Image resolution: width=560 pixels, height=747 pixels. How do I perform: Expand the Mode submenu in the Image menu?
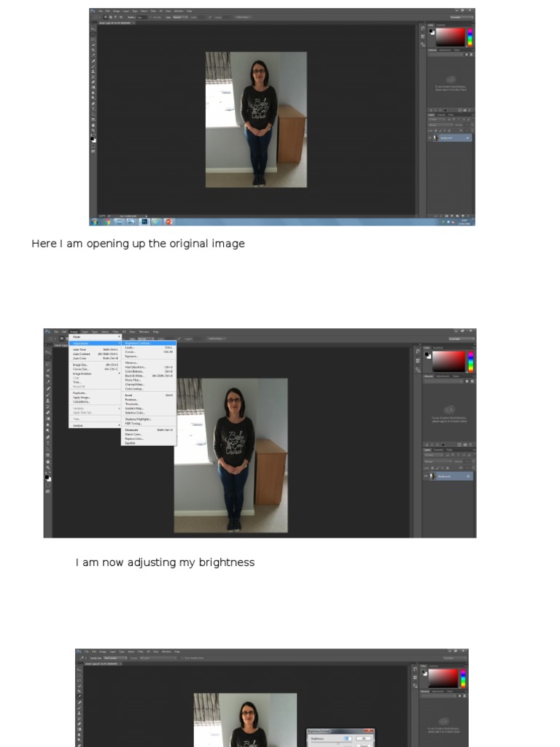point(95,337)
